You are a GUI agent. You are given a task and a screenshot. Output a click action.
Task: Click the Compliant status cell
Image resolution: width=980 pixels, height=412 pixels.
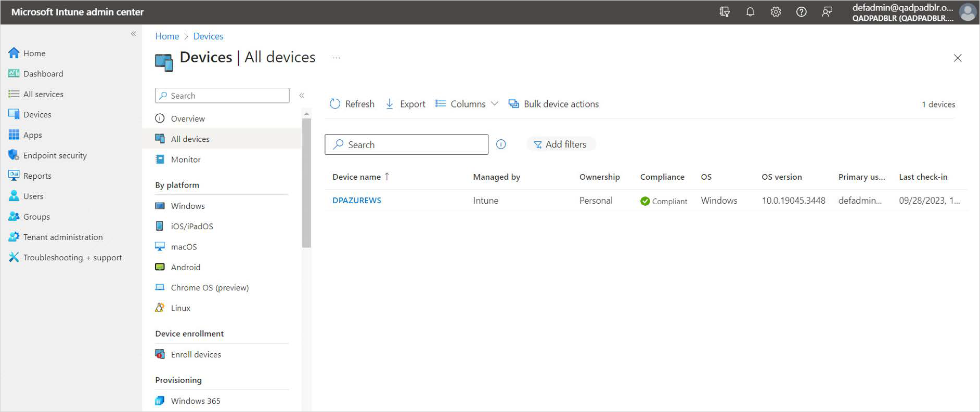click(x=664, y=201)
